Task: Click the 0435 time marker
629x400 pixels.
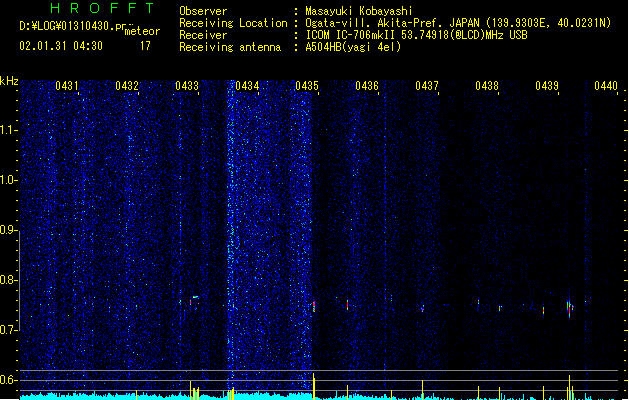Action: pyautogui.click(x=307, y=86)
